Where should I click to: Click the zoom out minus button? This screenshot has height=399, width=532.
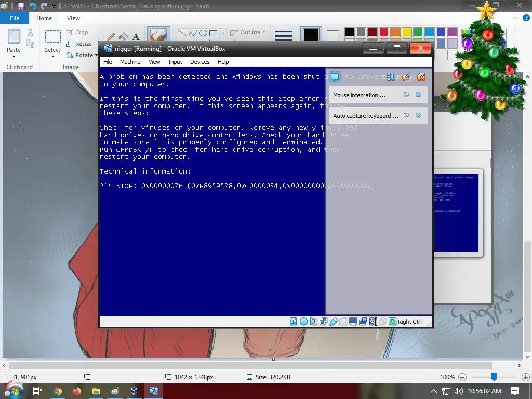coord(462,377)
